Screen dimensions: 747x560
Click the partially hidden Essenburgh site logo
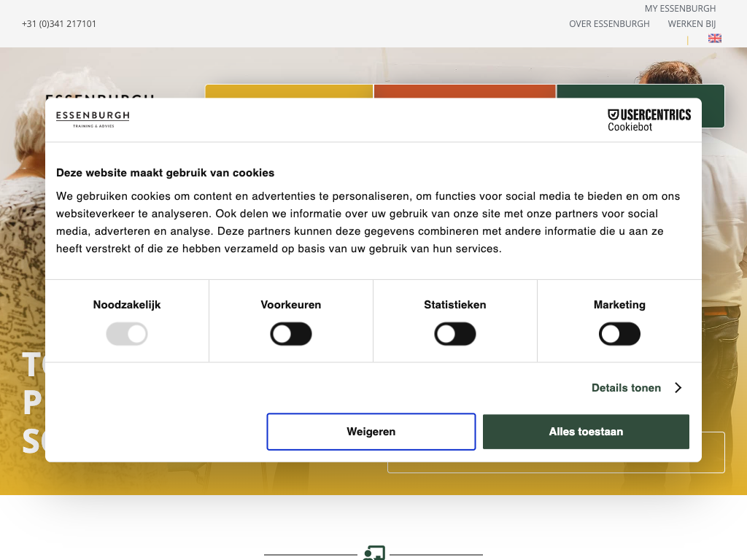(x=100, y=94)
